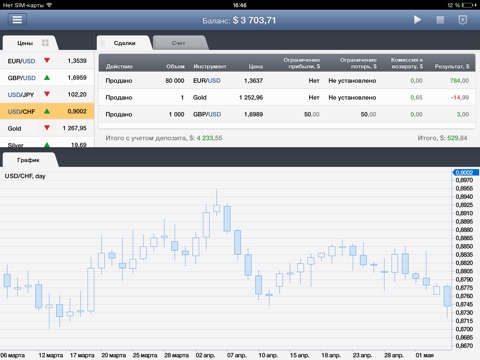Image resolution: width=480 pixels, height=360 pixels.
Task: Open the Gold sold deal row
Action: [287, 97]
